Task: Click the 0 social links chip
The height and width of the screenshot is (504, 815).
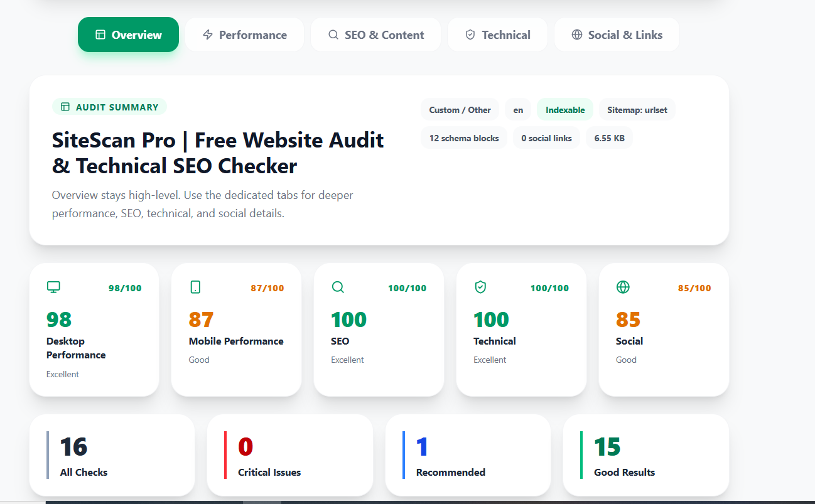Action: (546, 137)
